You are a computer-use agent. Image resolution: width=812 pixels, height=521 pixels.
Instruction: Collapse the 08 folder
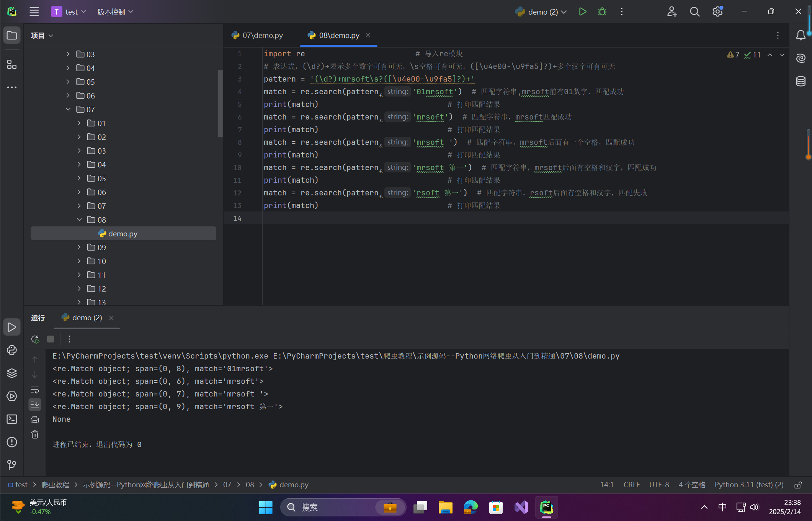(79, 220)
